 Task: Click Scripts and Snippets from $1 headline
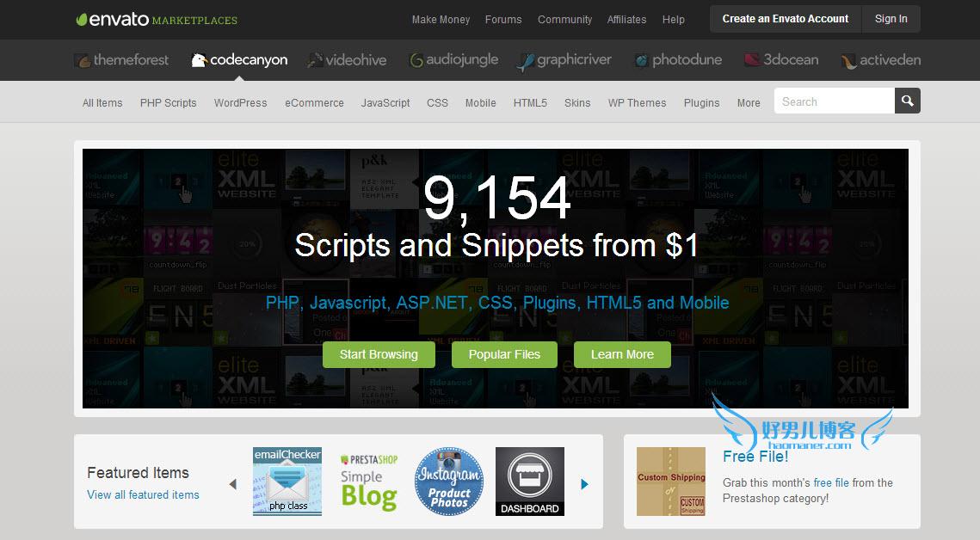tap(496, 245)
